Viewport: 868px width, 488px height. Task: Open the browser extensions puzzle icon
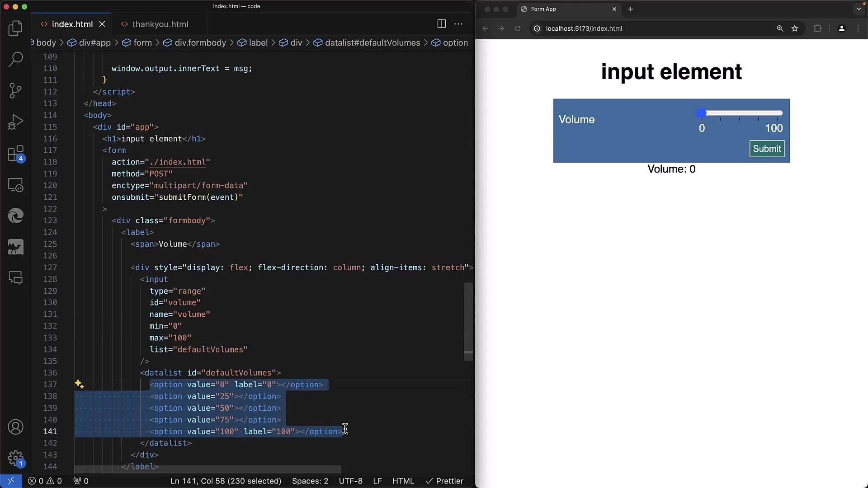tap(817, 28)
